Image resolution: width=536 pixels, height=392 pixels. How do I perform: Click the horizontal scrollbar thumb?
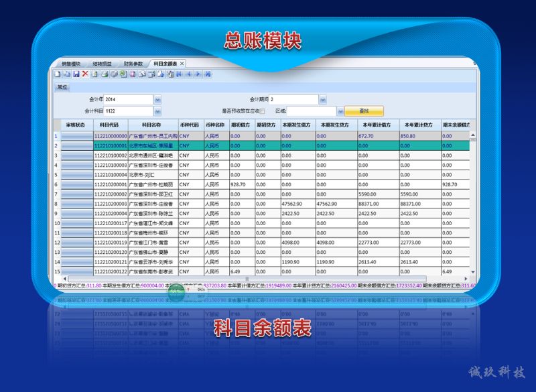[x=247, y=279]
